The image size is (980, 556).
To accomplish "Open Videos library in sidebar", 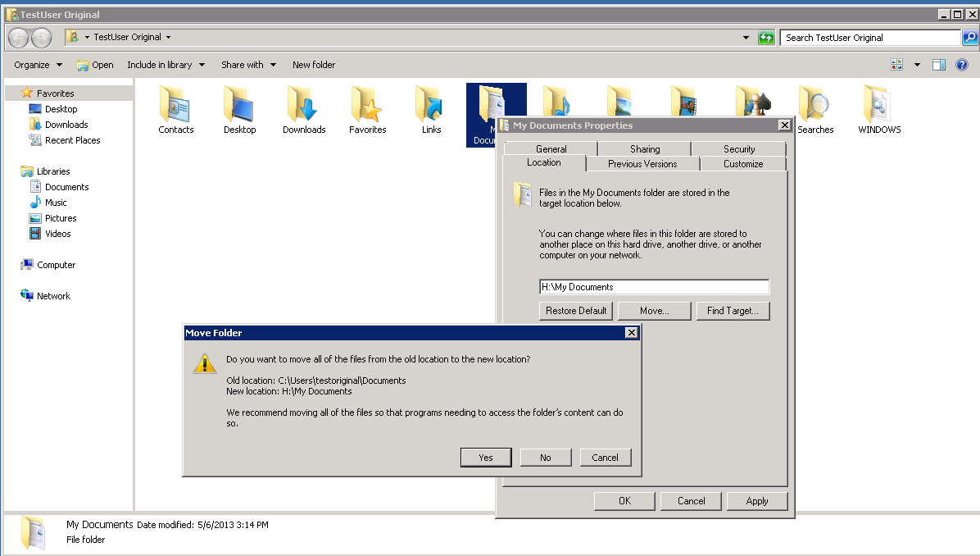I will point(57,234).
